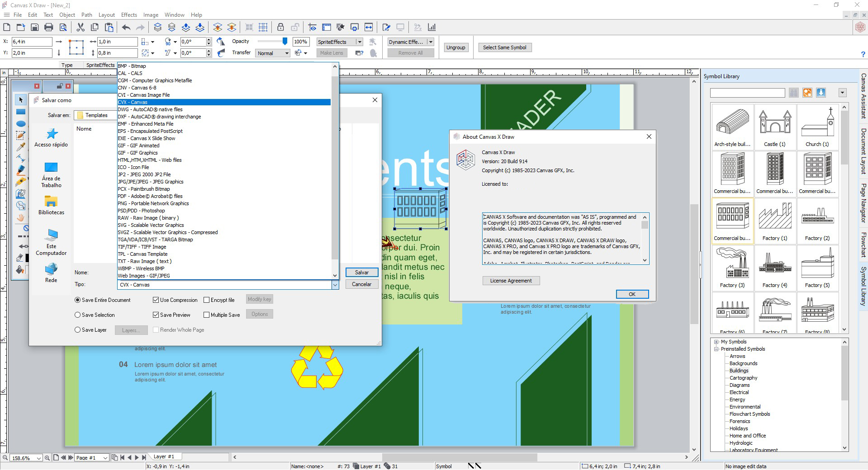The image size is (868, 470).
Task: Click the Lock object icon
Action: coord(280,27)
